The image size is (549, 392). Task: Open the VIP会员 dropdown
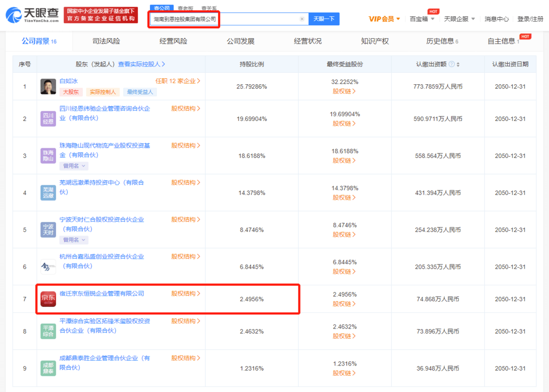pos(384,19)
